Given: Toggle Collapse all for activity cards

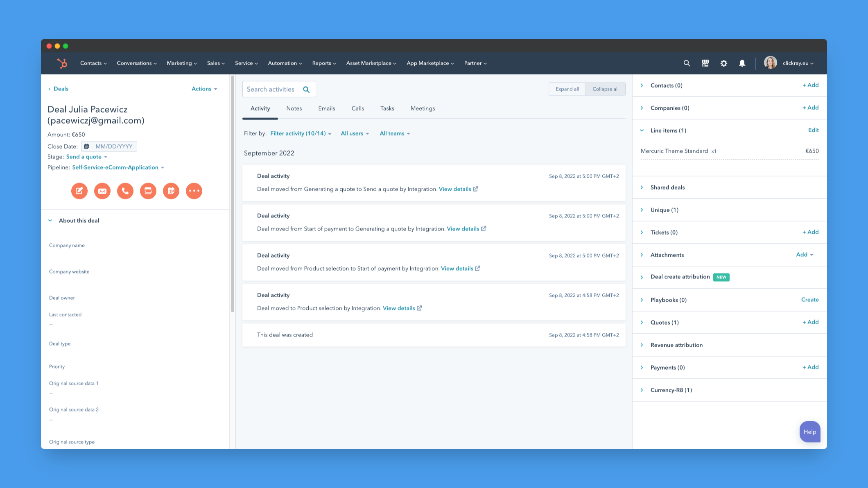Looking at the screenshot, I should click(606, 89).
